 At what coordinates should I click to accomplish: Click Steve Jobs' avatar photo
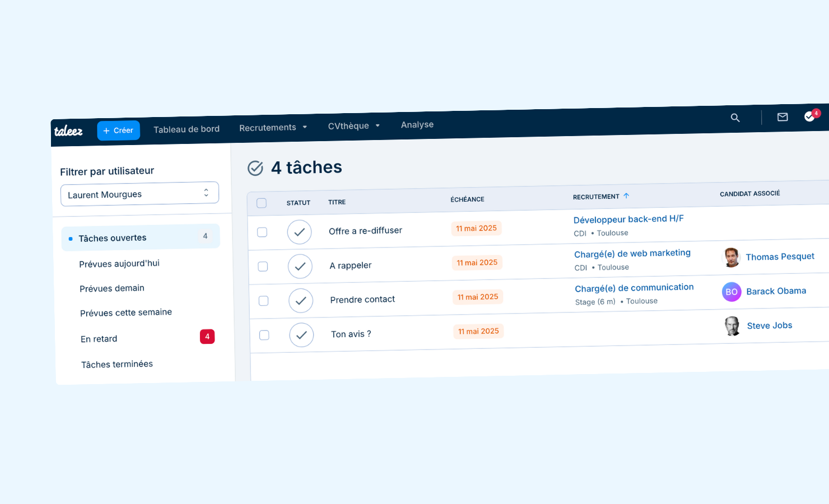(x=733, y=326)
